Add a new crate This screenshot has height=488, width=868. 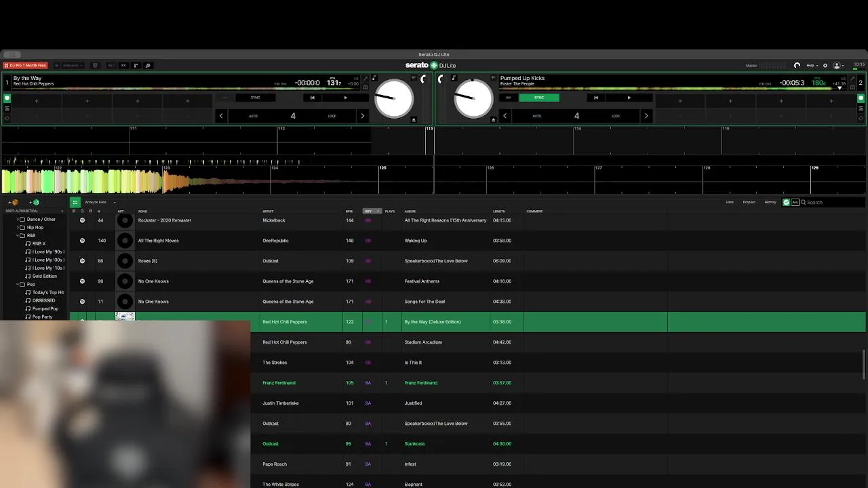click(13, 202)
